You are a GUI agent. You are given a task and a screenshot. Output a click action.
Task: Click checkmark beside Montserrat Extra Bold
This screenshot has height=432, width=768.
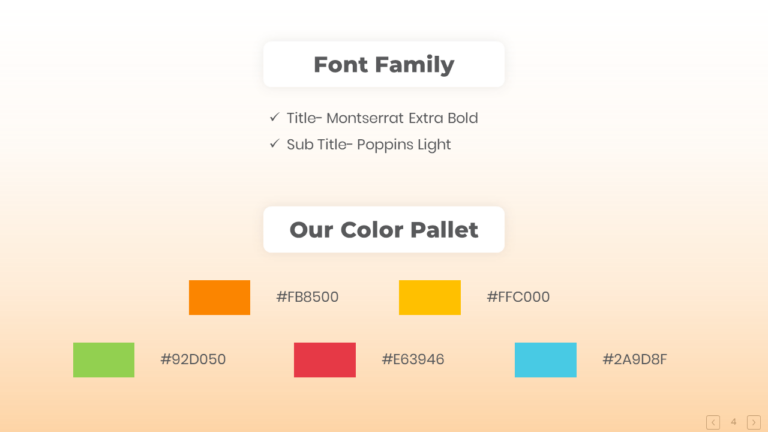274,117
